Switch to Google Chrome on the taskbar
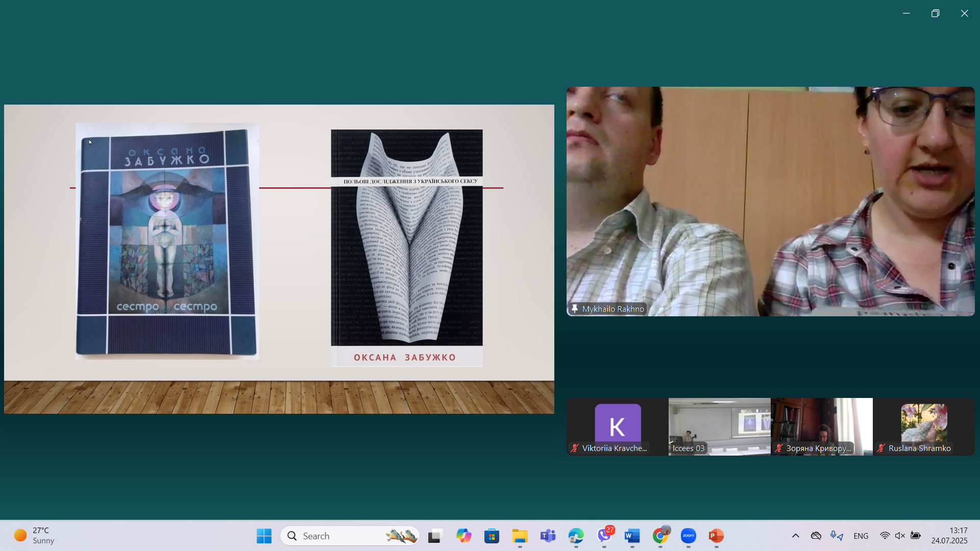The image size is (980, 551). click(x=660, y=536)
